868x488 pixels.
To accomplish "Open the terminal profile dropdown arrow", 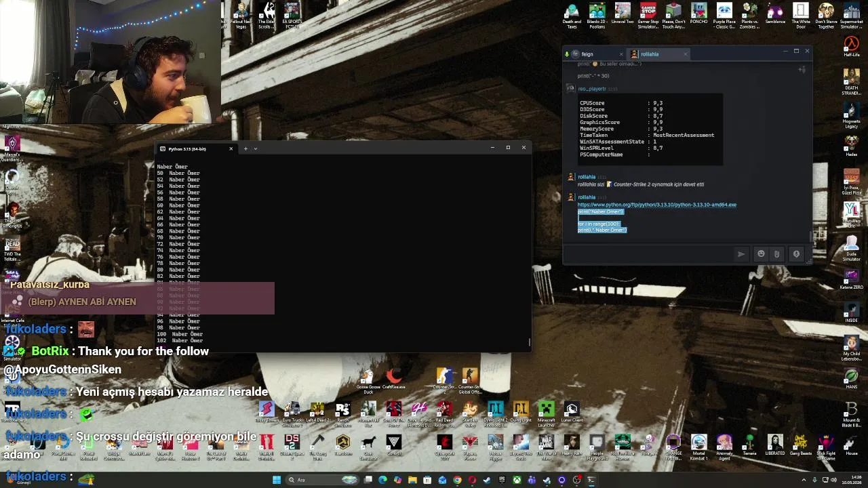I will coord(256,148).
